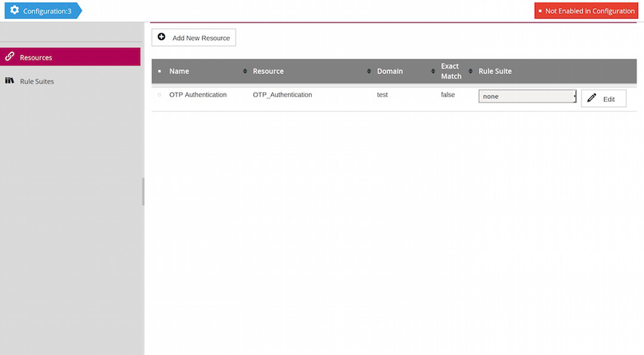Click the plus icon beside Add New Resource

(x=161, y=37)
